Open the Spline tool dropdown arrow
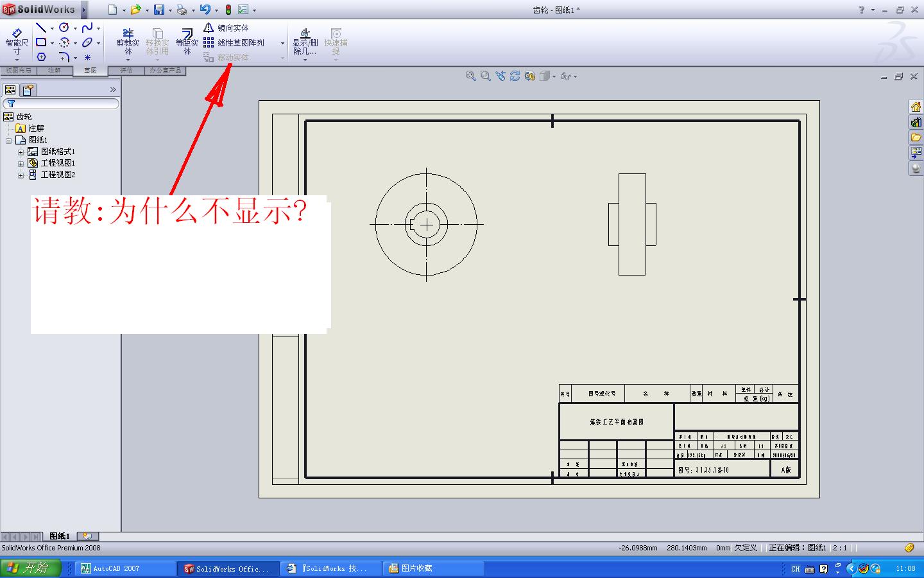This screenshot has width=924, height=578. (x=98, y=28)
